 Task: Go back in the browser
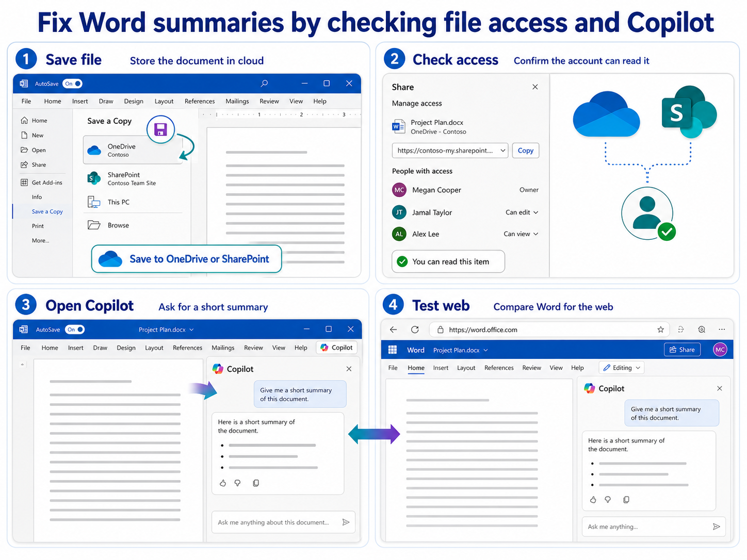[394, 330]
